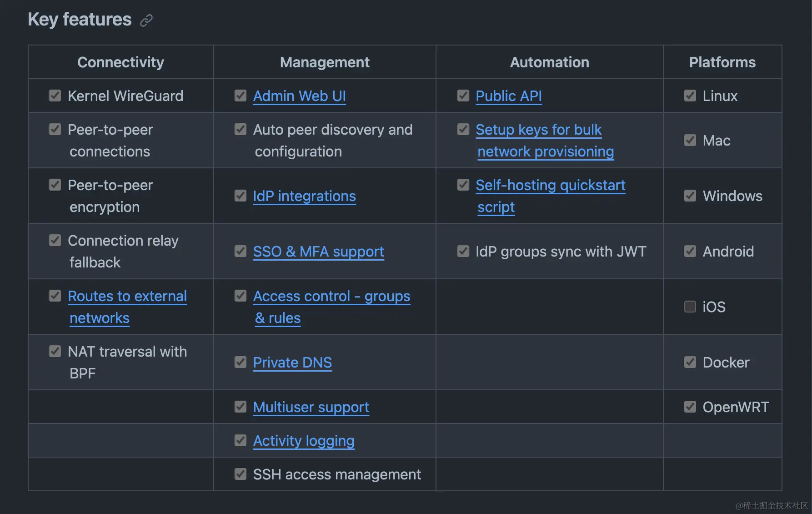Screen dimensions: 812x514
Task: Toggle the NAT traversal with BPF checkbox
Action: (x=55, y=351)
